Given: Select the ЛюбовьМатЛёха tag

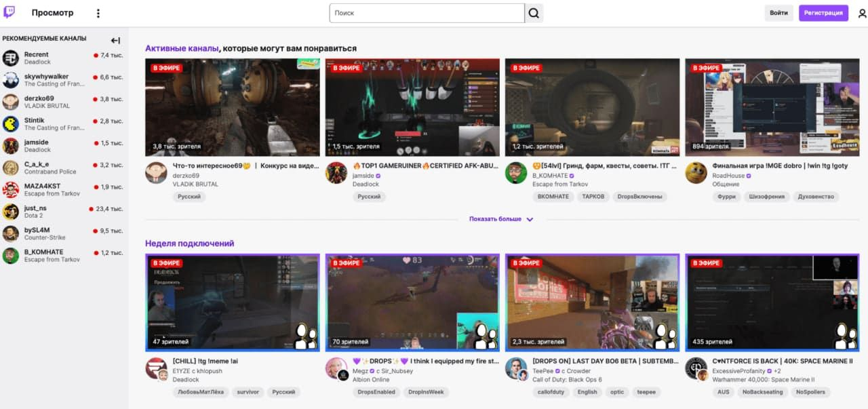Looking at the screenshot, I should click(x=201, y=392).
